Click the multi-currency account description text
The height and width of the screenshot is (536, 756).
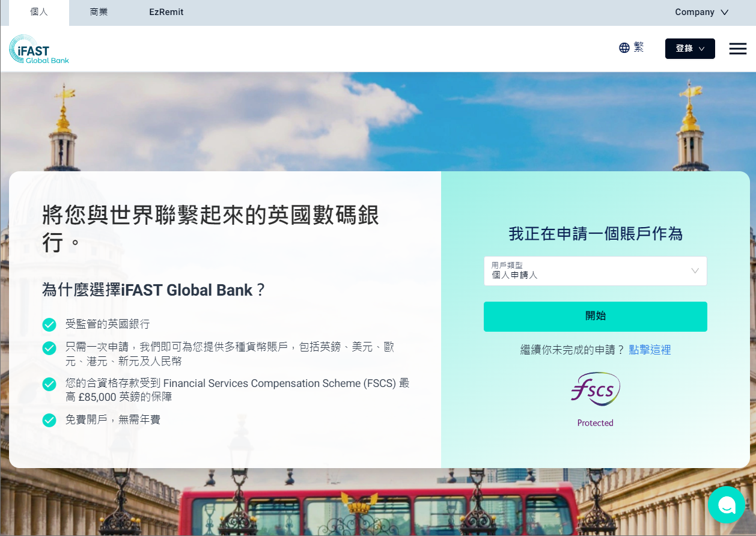pyautogui.click(x=230, y=354)
